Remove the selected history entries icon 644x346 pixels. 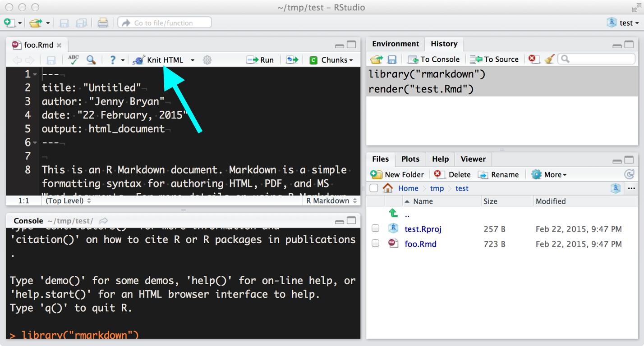point(534,59)
